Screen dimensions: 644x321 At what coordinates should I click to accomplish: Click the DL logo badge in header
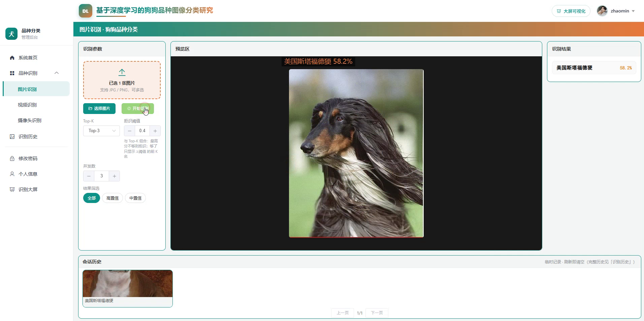(x=86, y=11)
